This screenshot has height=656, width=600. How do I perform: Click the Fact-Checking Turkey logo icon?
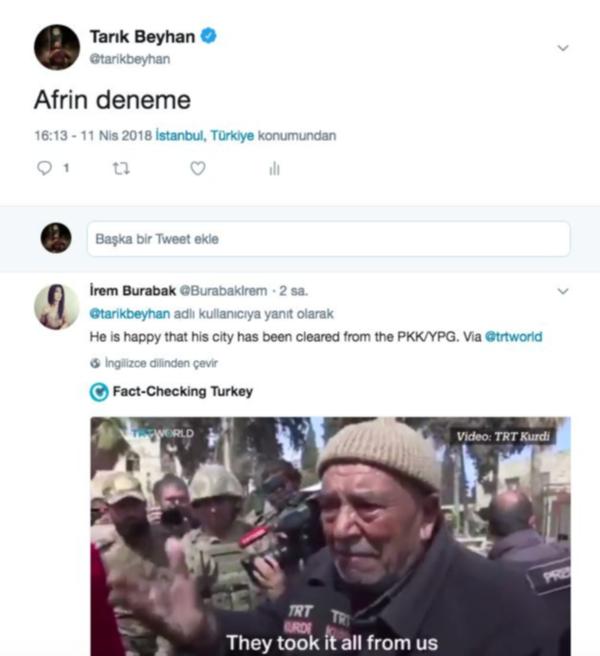point(99,392)
